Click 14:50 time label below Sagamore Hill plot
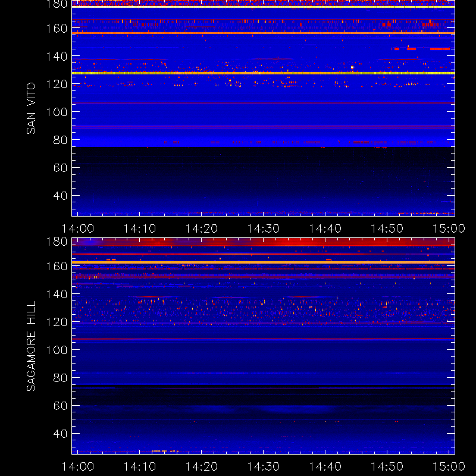 click(387, 466)
